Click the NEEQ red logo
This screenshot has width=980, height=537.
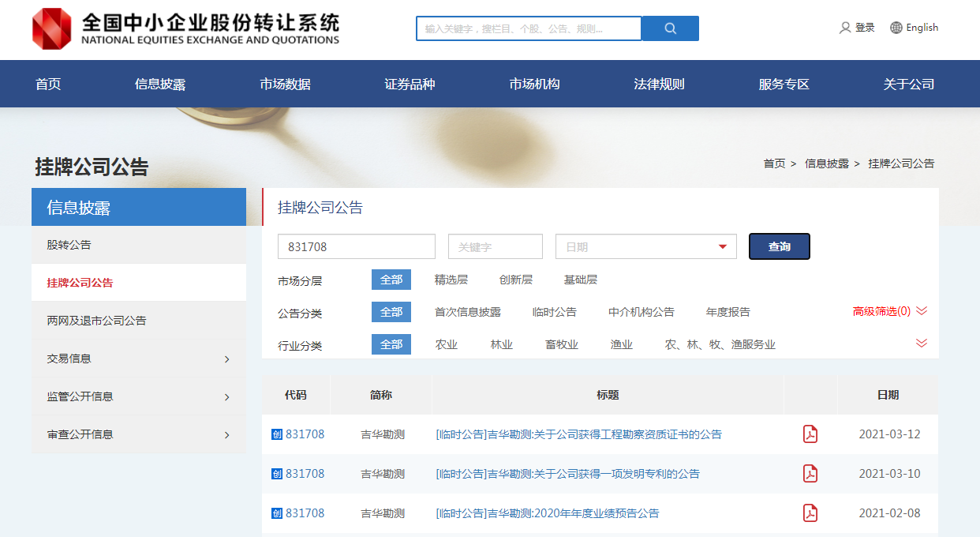52,28
